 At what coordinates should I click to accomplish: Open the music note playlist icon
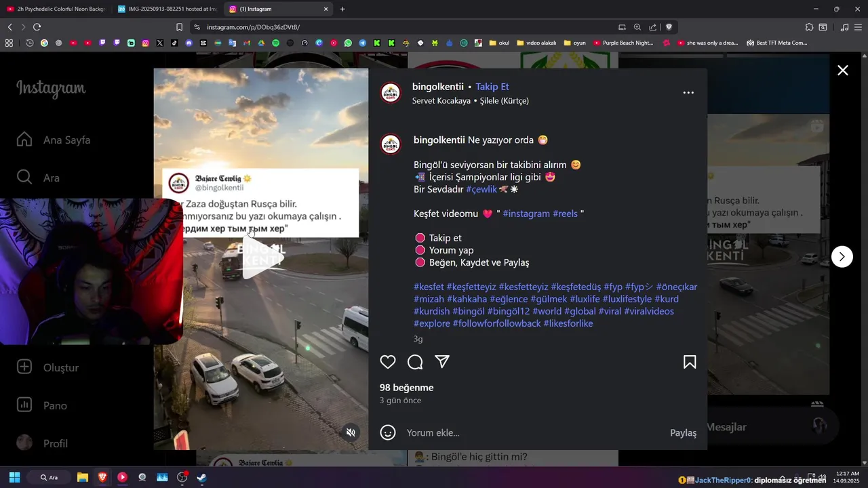click(x=844, y=27)
